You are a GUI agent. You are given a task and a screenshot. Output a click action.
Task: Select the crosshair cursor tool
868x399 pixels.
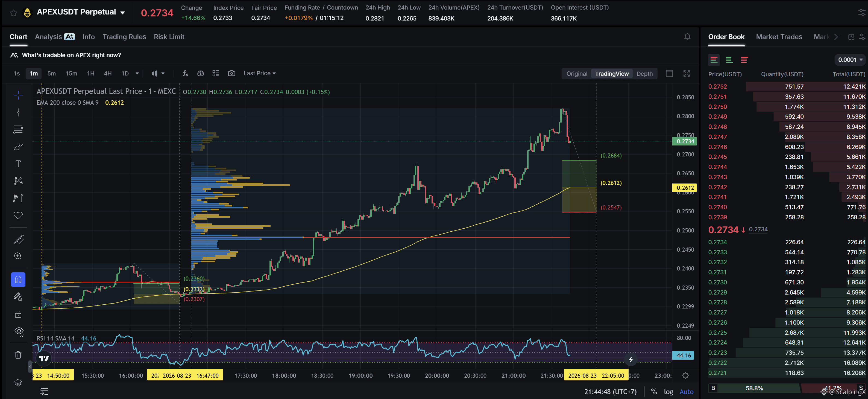[18, 95]
